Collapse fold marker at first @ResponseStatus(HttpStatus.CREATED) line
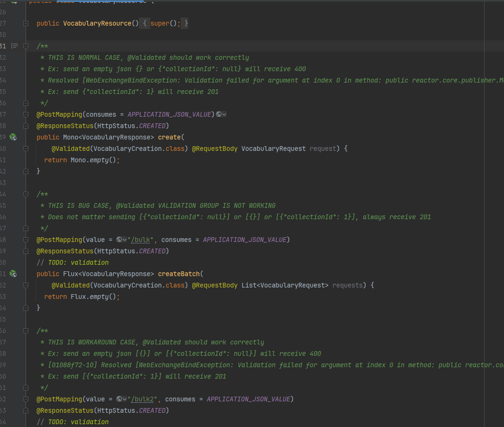 coord(26,126)
